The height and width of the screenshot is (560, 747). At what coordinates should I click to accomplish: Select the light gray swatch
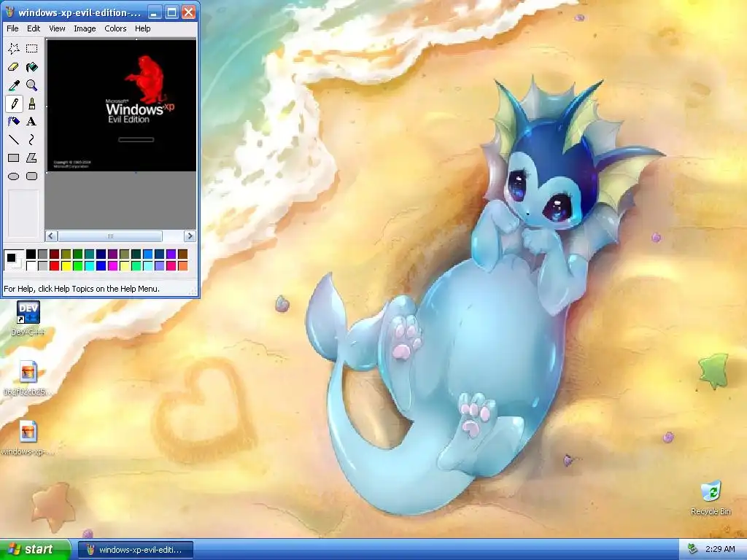(43, 265)
